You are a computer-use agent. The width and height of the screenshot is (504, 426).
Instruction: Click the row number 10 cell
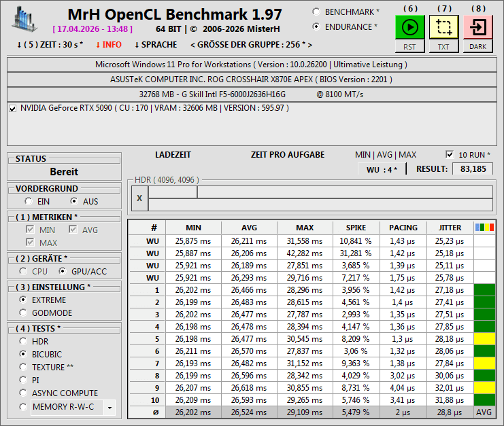tap(148, 400)
